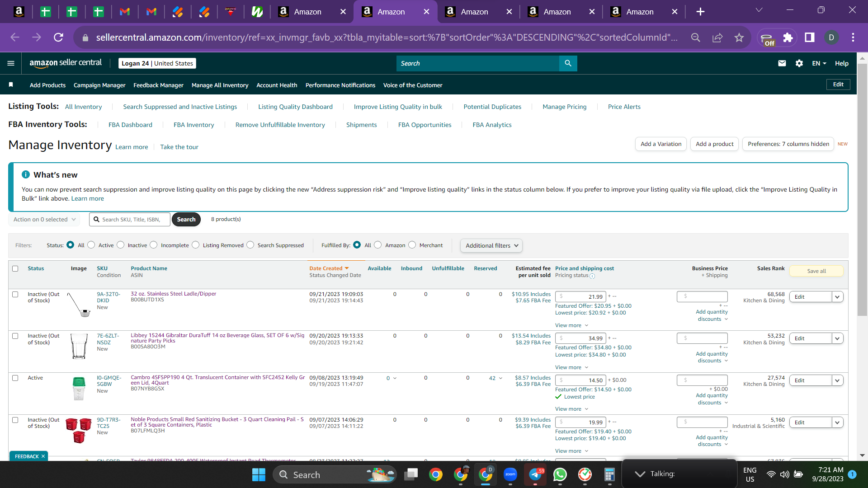Open the settings gear icon
Viewport: 868px width, 488px height.
pyautogui.click(x=799, y=63)
